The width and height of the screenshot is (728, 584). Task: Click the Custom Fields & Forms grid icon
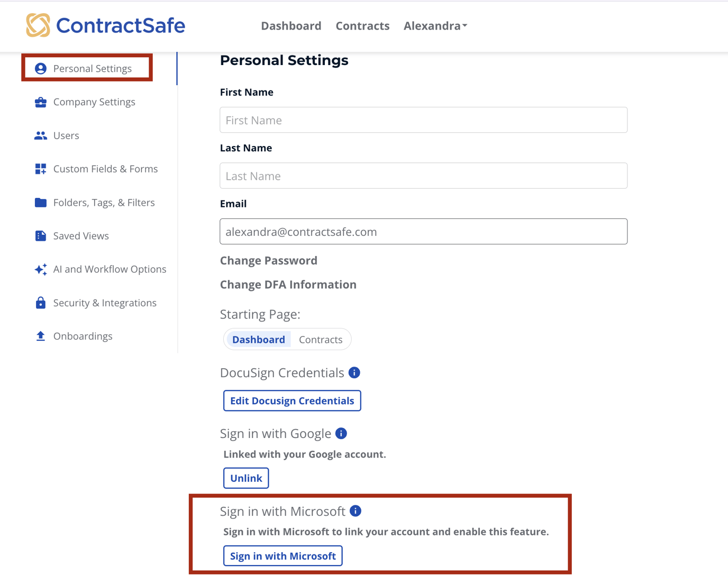tap(41, 169)
